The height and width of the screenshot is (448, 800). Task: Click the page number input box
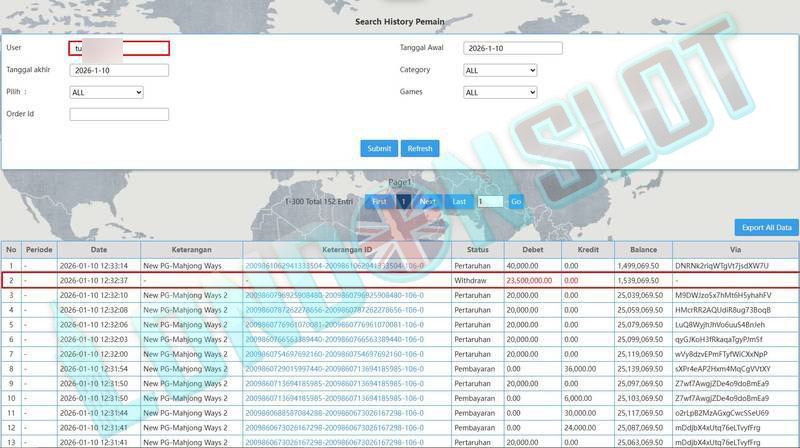tap(489, 201)
